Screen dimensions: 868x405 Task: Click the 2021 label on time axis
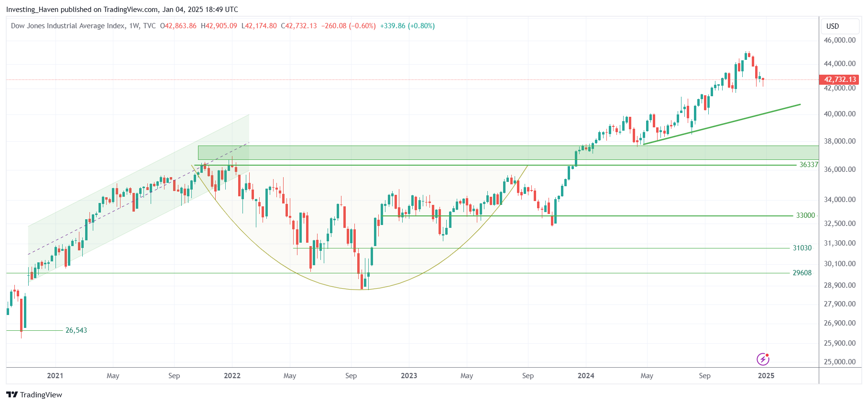(x=55, y=376)
